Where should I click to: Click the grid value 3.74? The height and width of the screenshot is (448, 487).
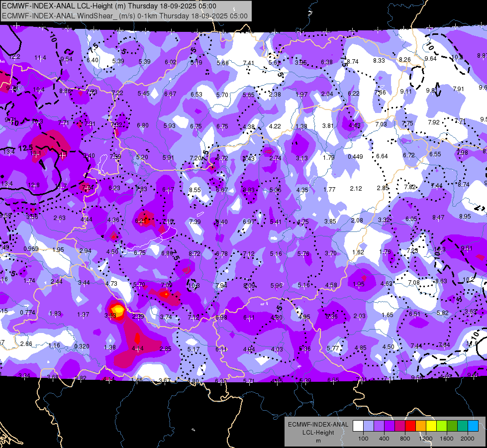pyautogui.click(x=166, y=317)
